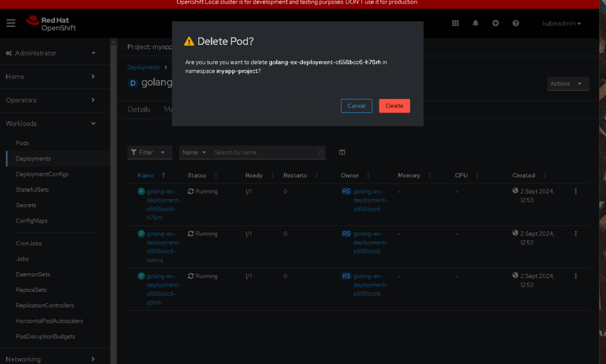Focus the Search by name field
The width and height of the screenshot is (606, 364).
pos(268,152)
